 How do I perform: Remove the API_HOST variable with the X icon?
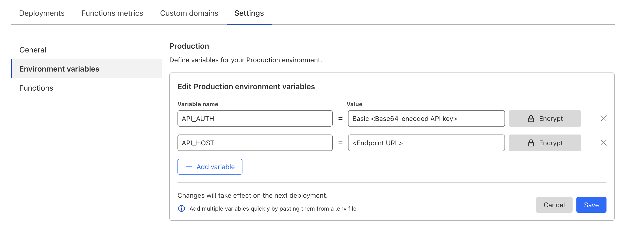604,143
